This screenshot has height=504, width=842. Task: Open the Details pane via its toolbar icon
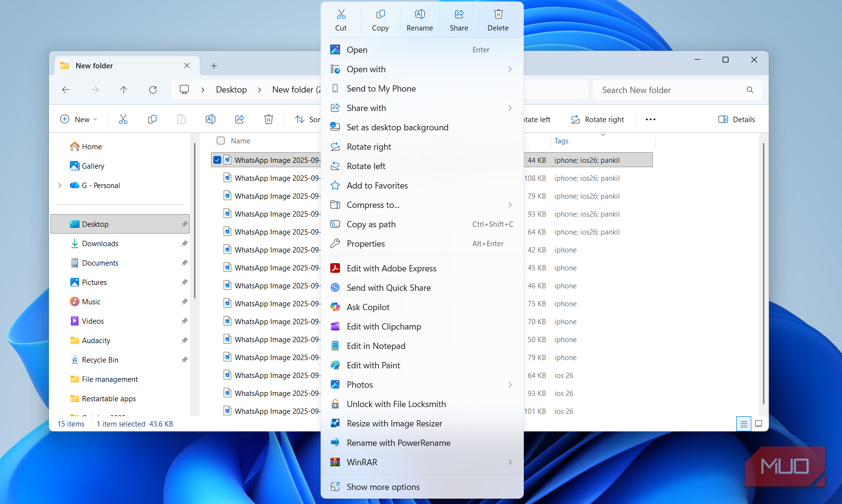pyautogui.click(x=736, y=119)
